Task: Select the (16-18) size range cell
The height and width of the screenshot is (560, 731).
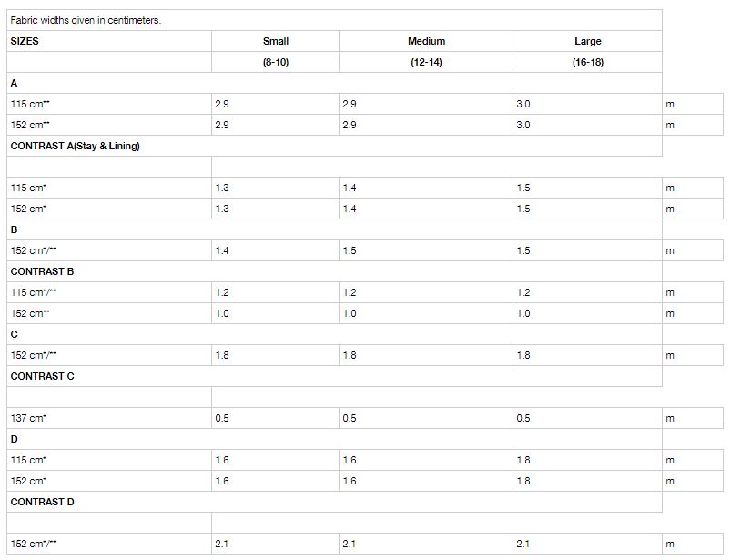Action: coord(588,62)
